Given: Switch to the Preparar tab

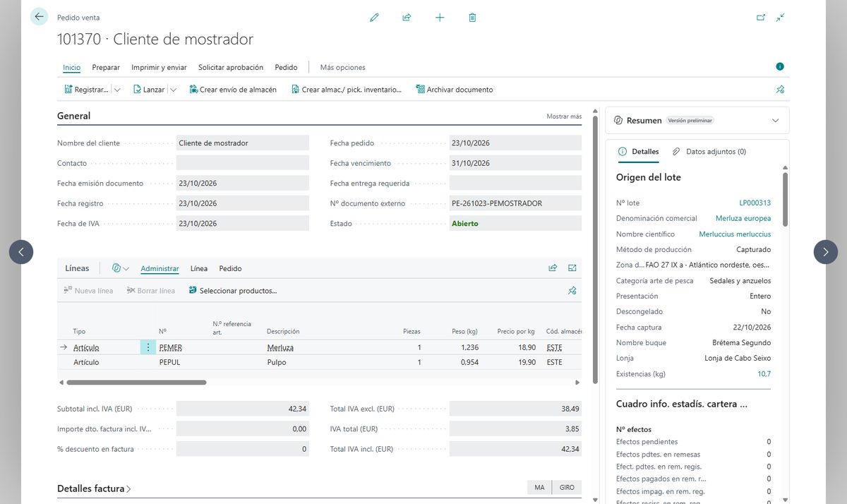Looking at the screenshot, I should click(106, 67).
